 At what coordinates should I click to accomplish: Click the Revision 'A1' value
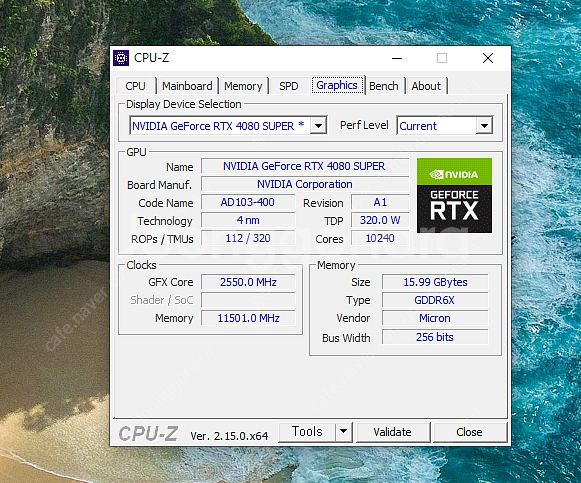click(x=380, y=202)
